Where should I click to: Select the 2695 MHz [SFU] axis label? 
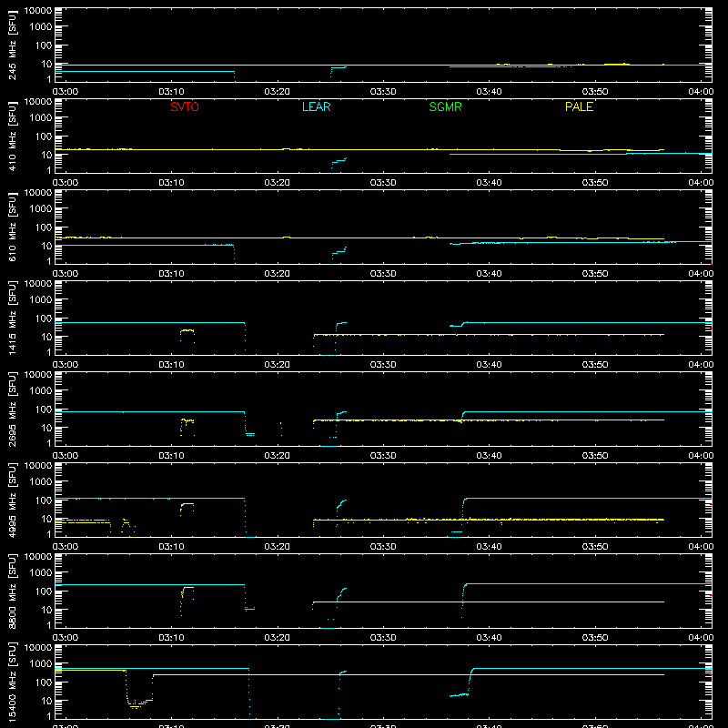[x=13, y=409]
